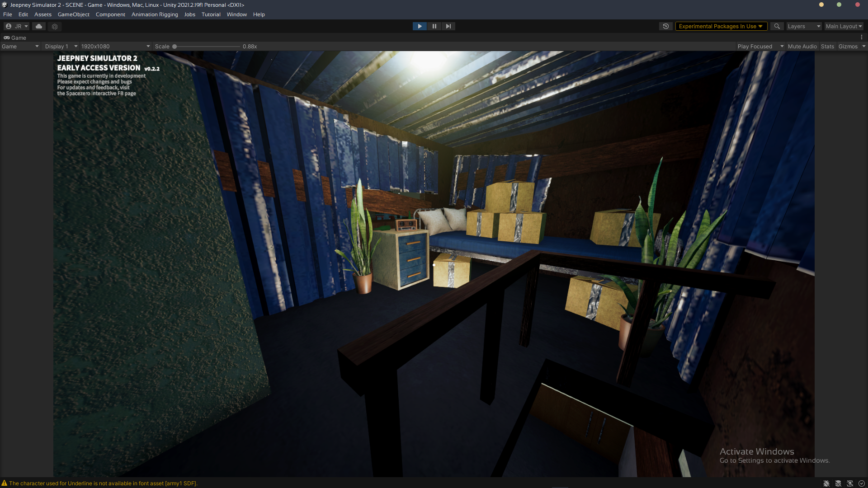Click the Play button to toggle play mode
Image resolution: width=868 pixels, height=488 pixels.
420,26
